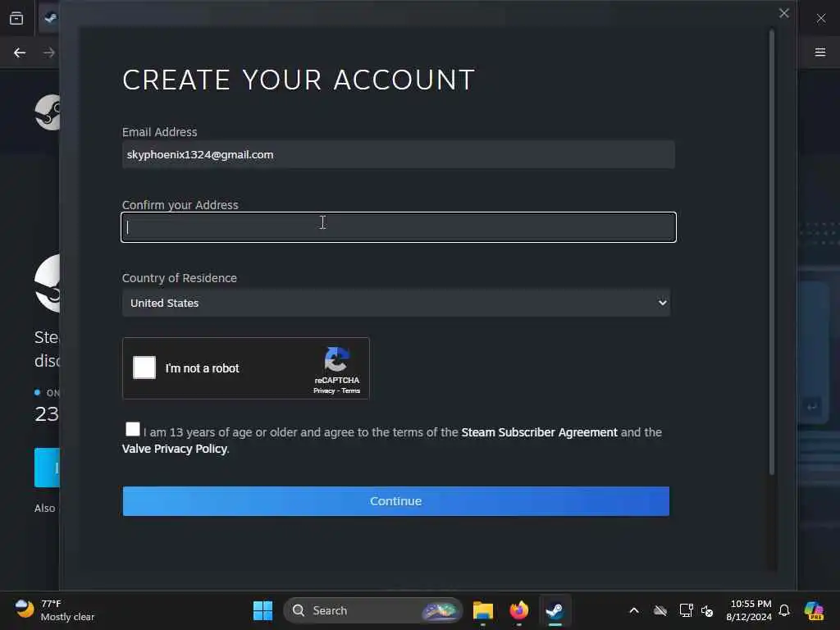
Task: Open the weather widget showing 77°F
Action: pos(54,610)
